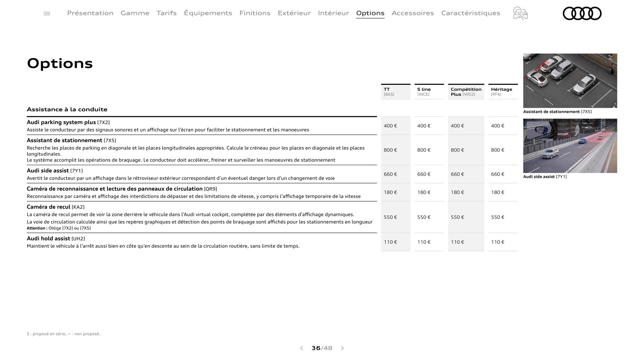Click Caméra de recul [KA2] row title

pos(56,207)
